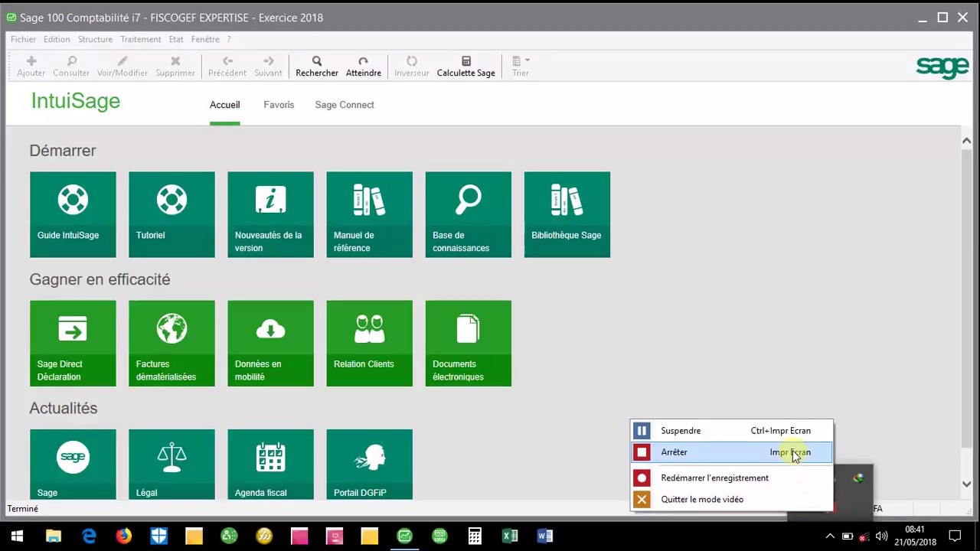Image resolution: width=980 pixels, height=551 pixels.
Task: Click the Sage logo at top right
Action: coord(942,67)
